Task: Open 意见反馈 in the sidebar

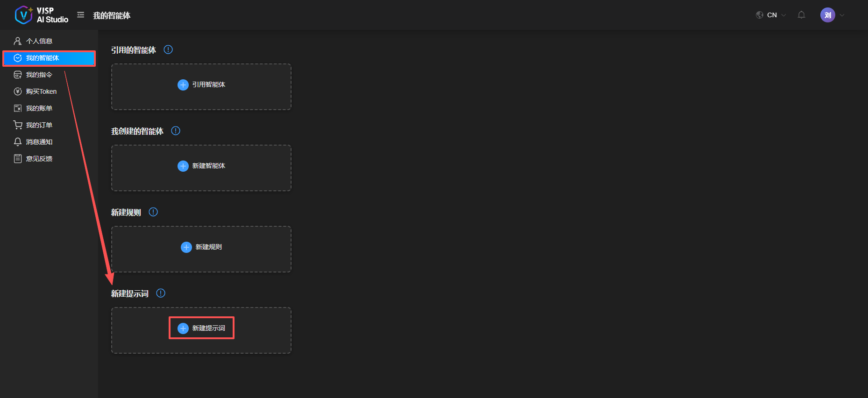Action: pos(39,159)
